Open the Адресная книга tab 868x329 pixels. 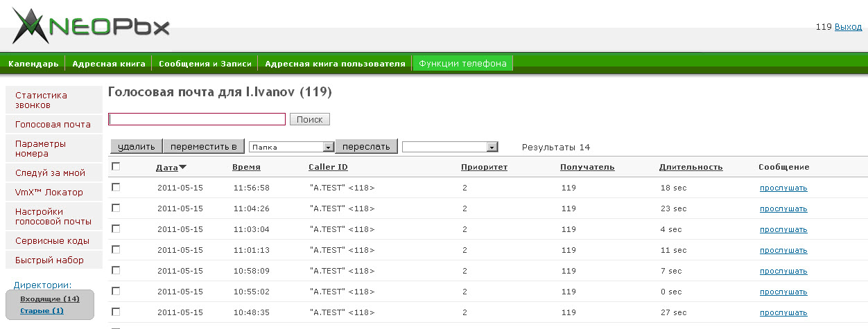[109, 64]
